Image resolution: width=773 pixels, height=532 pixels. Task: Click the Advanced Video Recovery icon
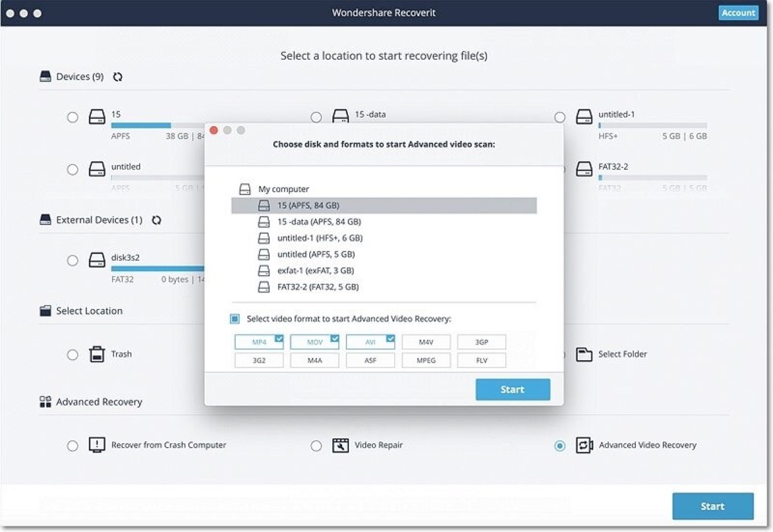click(585, 445)
